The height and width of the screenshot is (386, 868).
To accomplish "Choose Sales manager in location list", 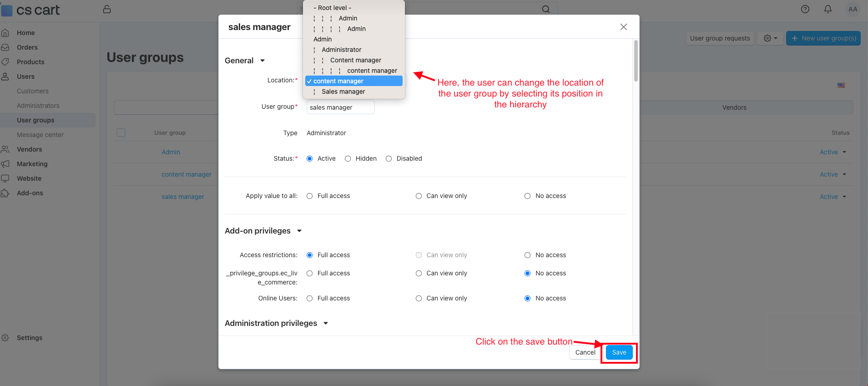I will pos(343,91).
